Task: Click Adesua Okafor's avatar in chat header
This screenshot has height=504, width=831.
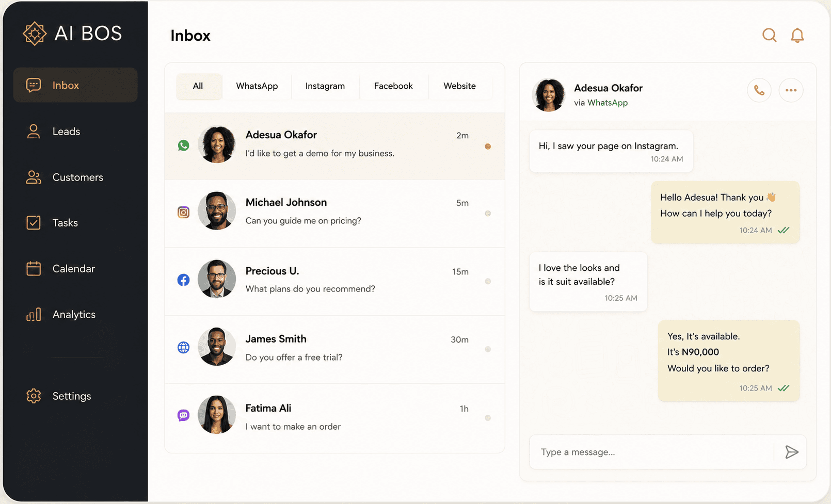Action: pyautogui.click(x=549, y=95)
